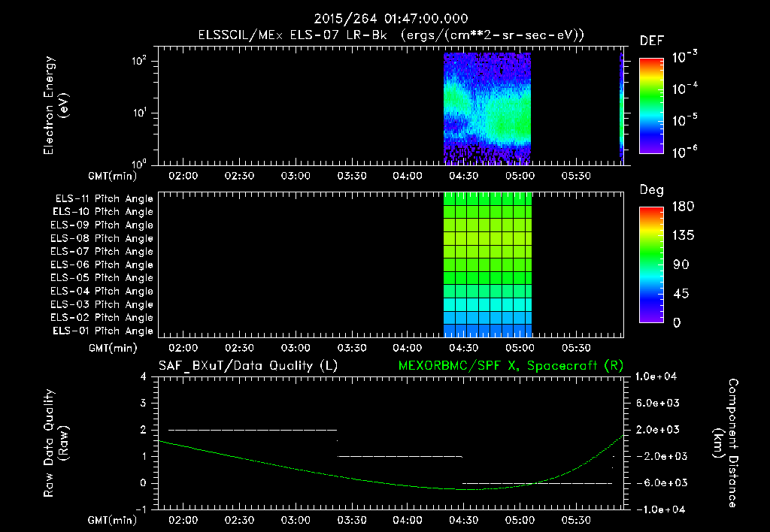Select the ELS-04 Pitch Angle row label

pos(102,291)
